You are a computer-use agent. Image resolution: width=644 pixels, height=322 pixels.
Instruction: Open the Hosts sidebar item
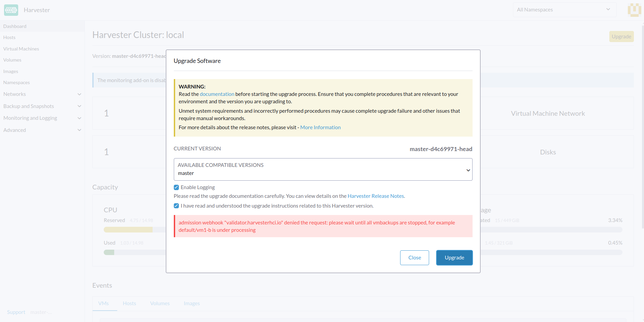pos(9,37)
